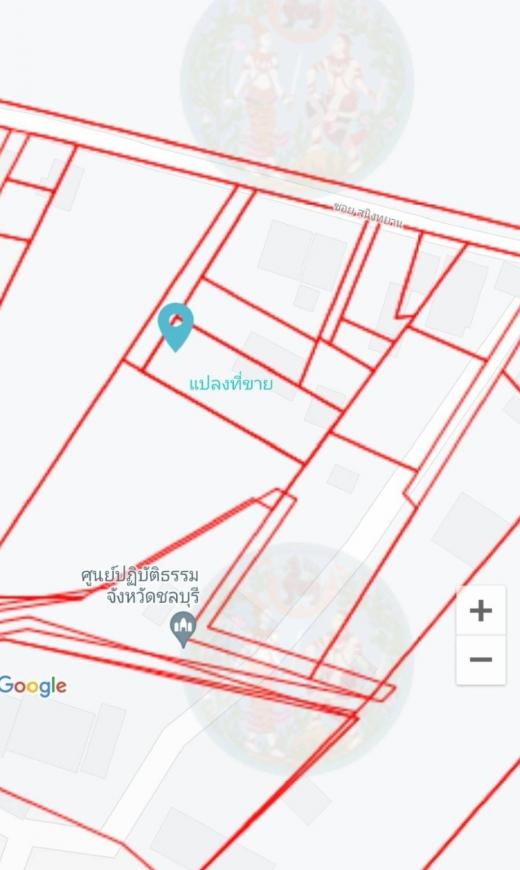Image resolution: width=520 pixels, height=870 pixels.
Task: Click the circular emblem watermark at top
Action: (297, 83)
